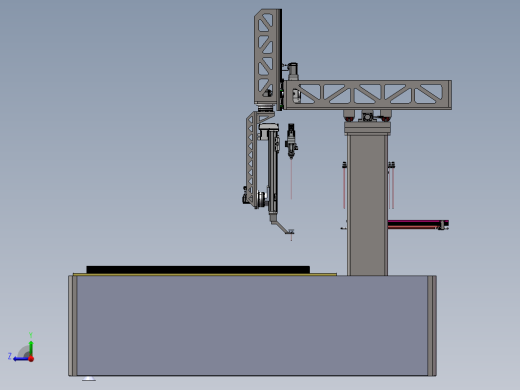This screenshot has height=390, width=520.
Task: Click the blue Z axis arrow of the triad
Action: (20, 359)
